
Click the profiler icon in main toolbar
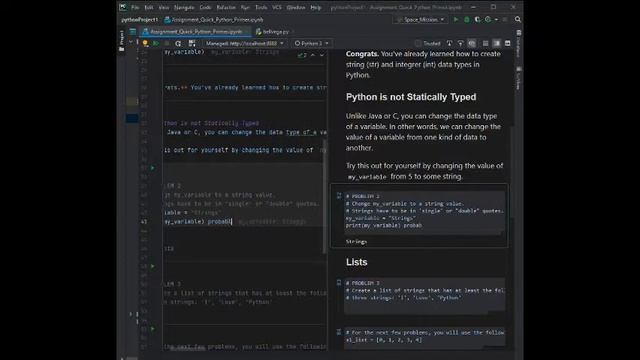[488, 19]
